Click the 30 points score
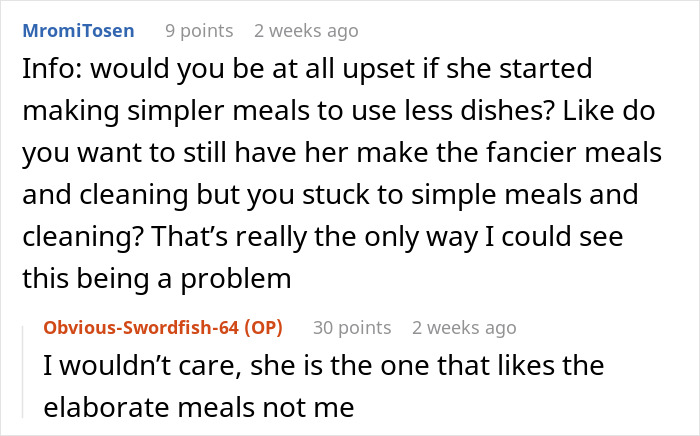The width and height of the screenshot is (700, 436). 351,327
